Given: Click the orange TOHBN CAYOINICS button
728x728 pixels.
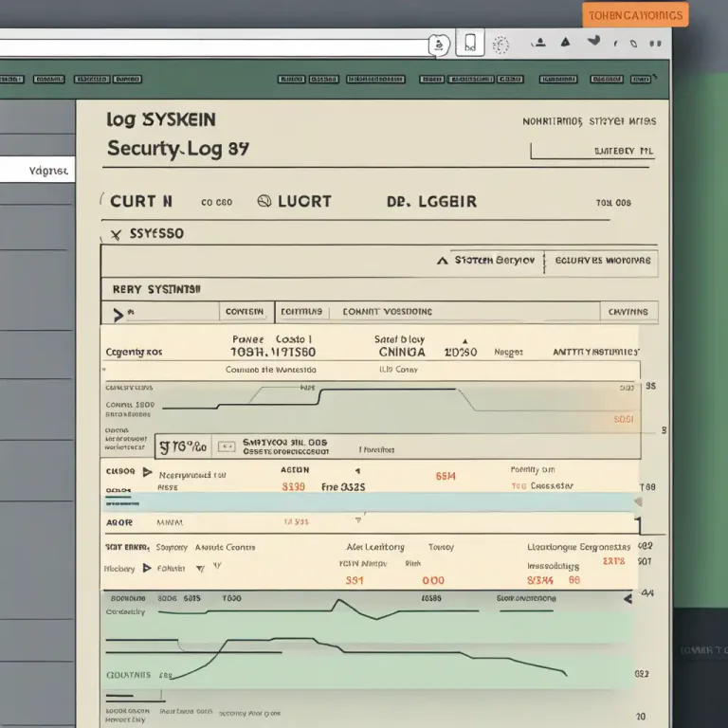Looking at the screenshot, I should (636, 15).
